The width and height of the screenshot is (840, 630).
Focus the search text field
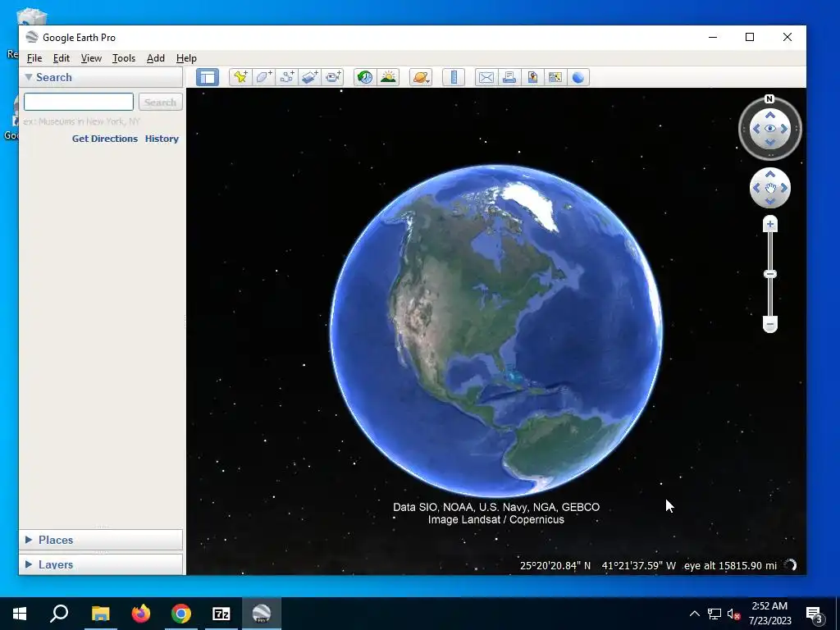coord(79,102)
